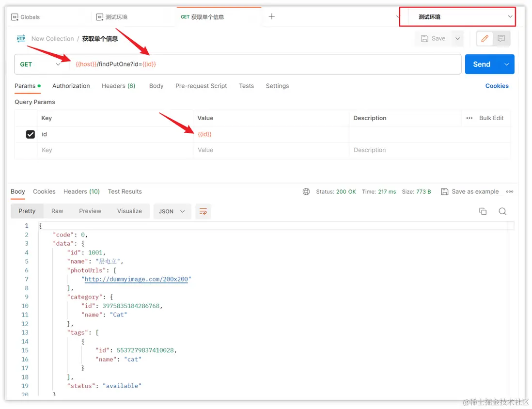The width and height of the screenshot is (532, 409).
Task: Switch to Raw view
Action: [57, 211]
